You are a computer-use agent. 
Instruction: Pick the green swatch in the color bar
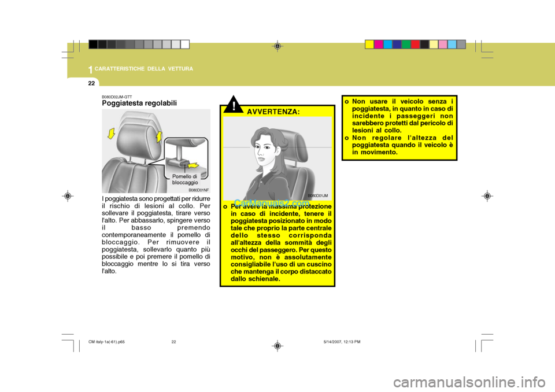coord(406,45)
